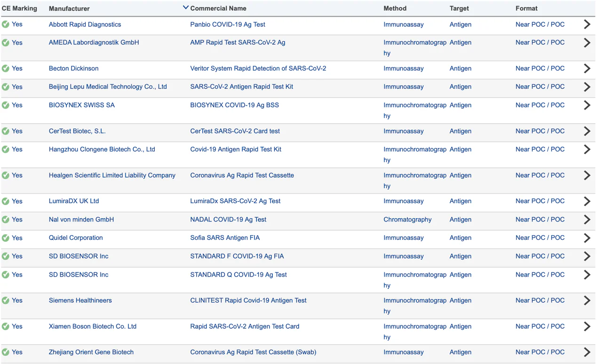Click the green check icon for Becton Dickinson
The image size is (597, 364).
(x=6, y=69)
